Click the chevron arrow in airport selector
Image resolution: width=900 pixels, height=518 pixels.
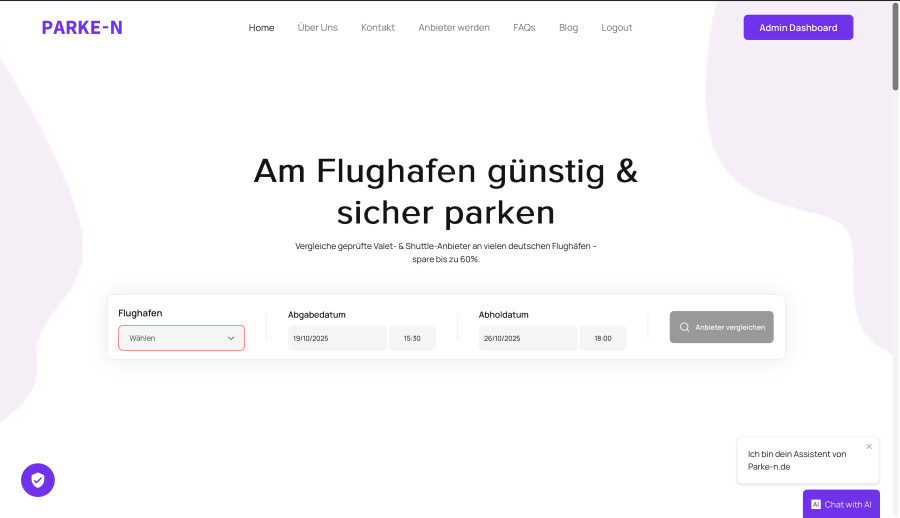click(x=231, y=338)
